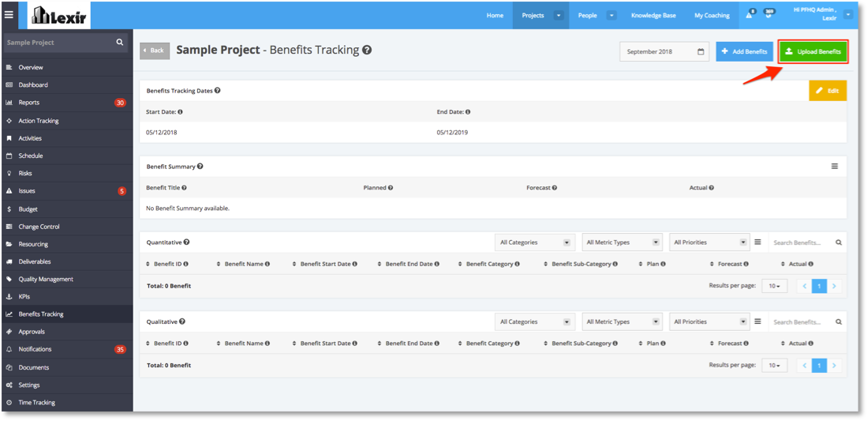Screen dimensions: 868x421
Task: Open My Coaching in top navigation
Action: click(712, 16)
